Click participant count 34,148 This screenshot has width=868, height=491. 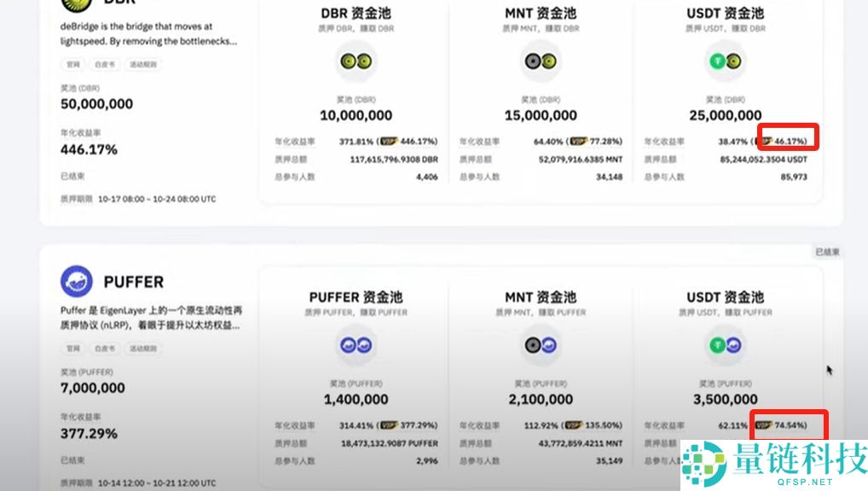[609, 177]
